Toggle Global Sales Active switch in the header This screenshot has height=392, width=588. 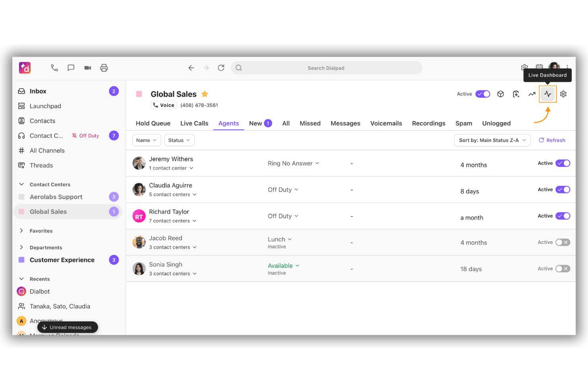[483, 94]
